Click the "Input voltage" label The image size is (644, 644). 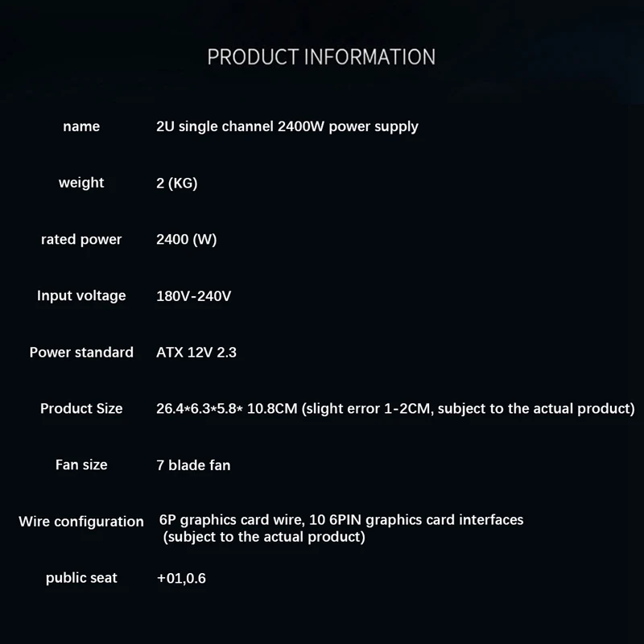click(x=81, y=295)
